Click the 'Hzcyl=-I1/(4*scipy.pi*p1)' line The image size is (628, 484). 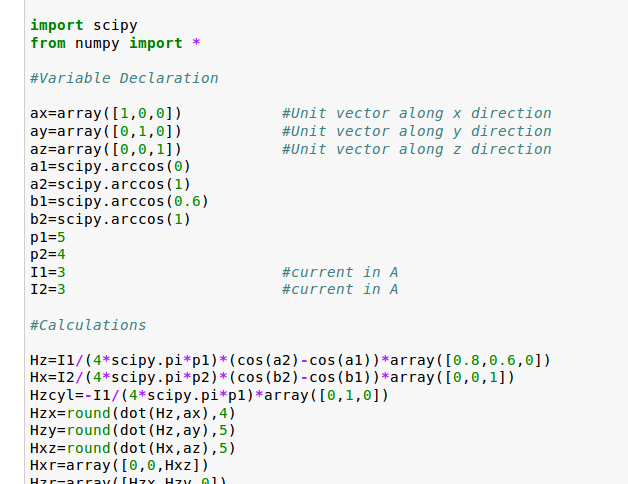[x=209, y=396]
